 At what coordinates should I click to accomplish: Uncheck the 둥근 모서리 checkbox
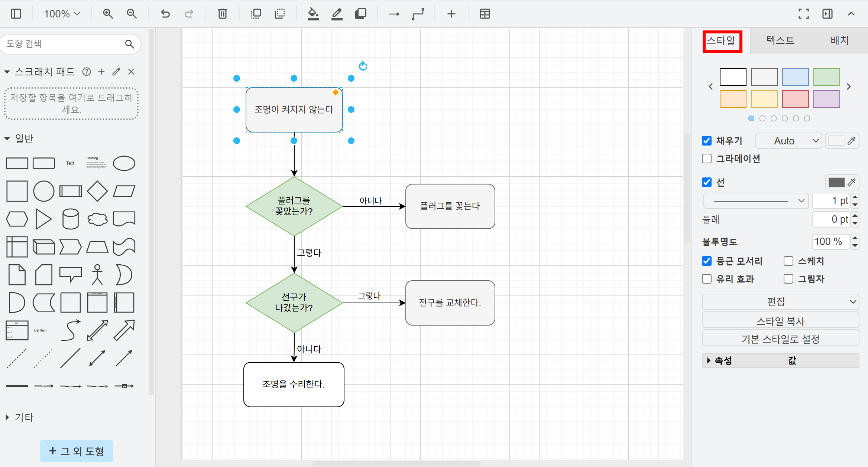(x=707, y=261)
